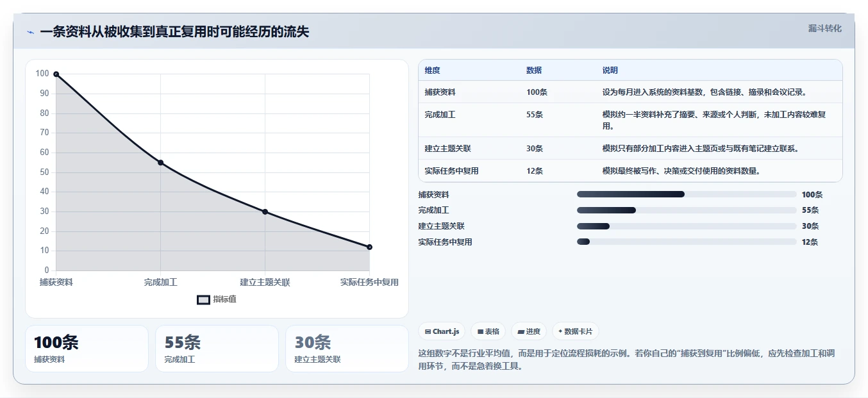Select the 完成加工 cell in the table
The width and height of the screenshot is (868, 398).
tap(440, 115)
